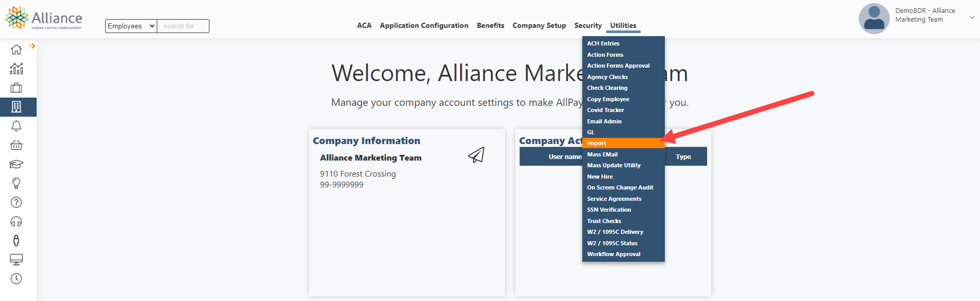This screenshot has height=301, width=980.
Task: Click the lightbulb icon in sidebar
Action: point(17,183)
